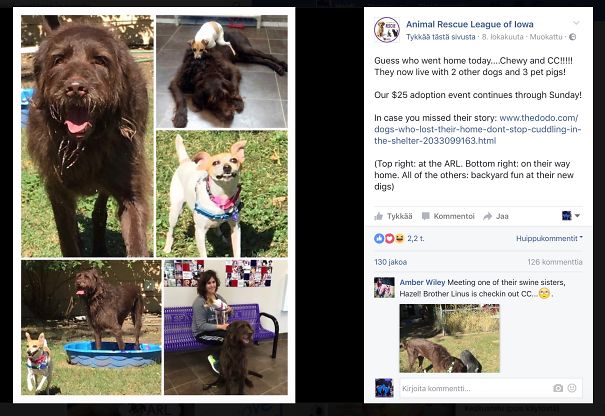
Task: Open the emoji smiley picker icon
Action: pos(572,388)
